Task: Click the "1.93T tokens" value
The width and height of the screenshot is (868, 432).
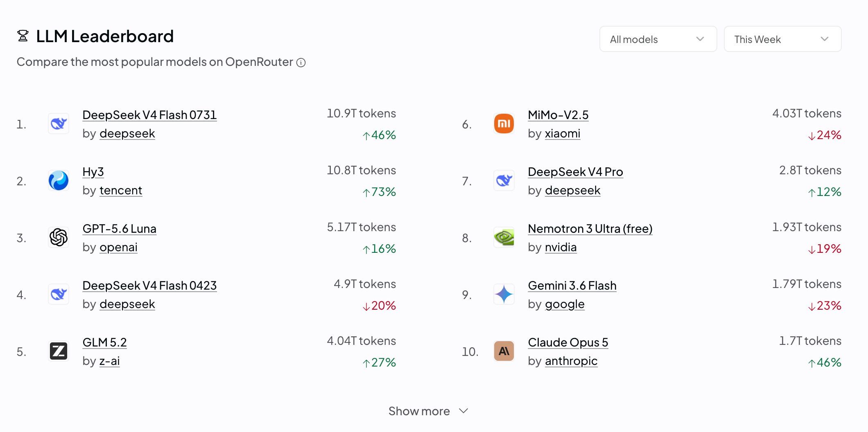Action: pos(807,227)
